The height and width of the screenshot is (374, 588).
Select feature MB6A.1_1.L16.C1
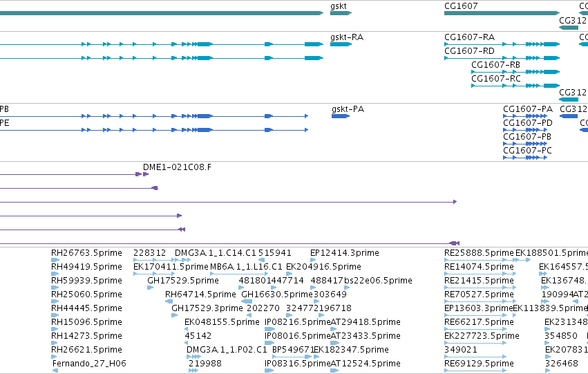(x=246, y=267)
